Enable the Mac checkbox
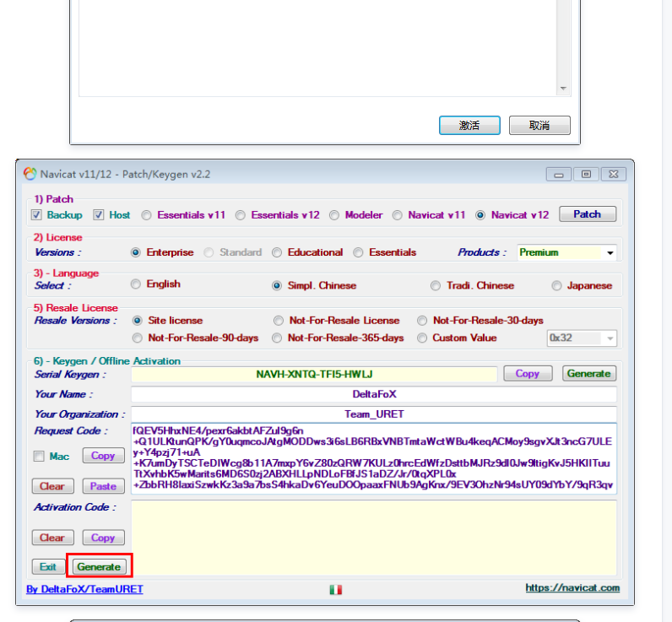672x622 pixels. (x=39, y=457)
